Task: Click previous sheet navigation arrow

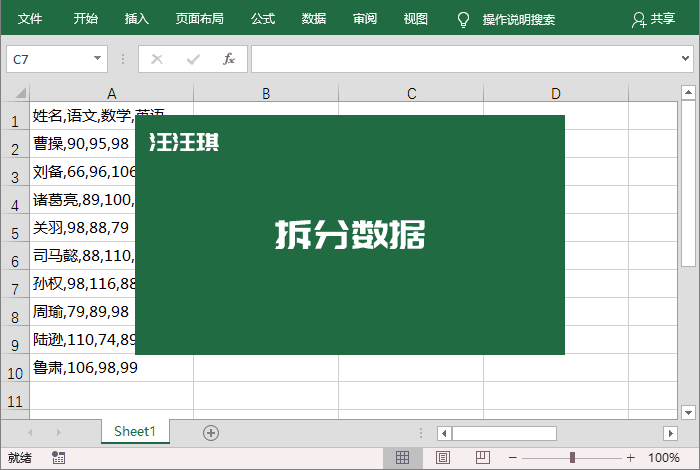Action: pyautogui.click(x=30, y=432)
